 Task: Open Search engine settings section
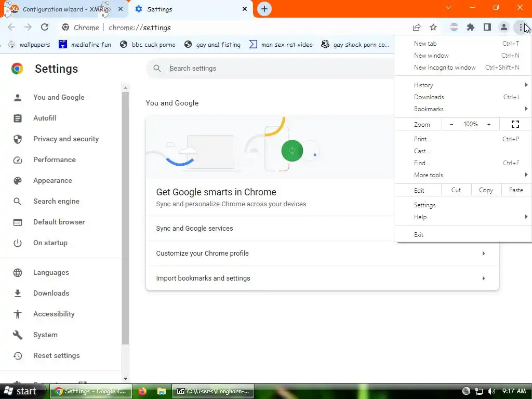56,201
